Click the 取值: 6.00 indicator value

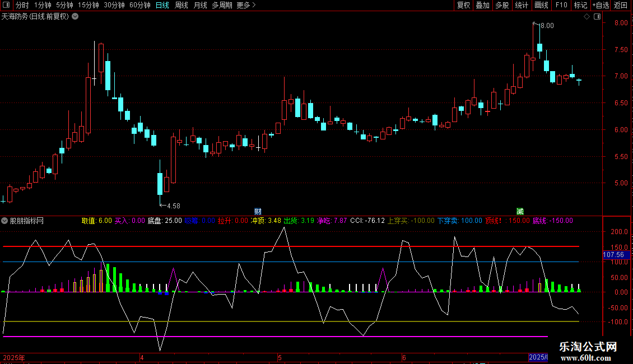click(96, 221)
